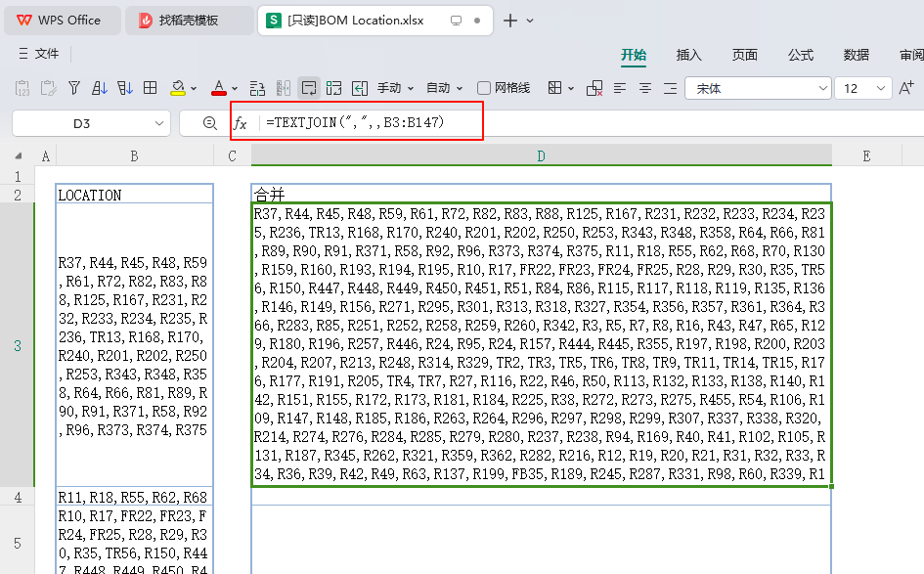Select row 2 header
This screenshot has height=574, width=924.
(18, 195)
